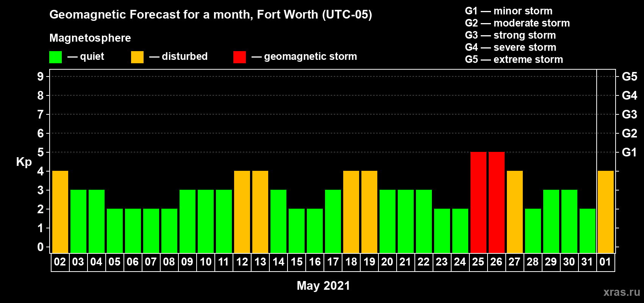Click the orange bar for day 19
The height and width of the screenshot is (303, 644).
[x=369, y=212]
